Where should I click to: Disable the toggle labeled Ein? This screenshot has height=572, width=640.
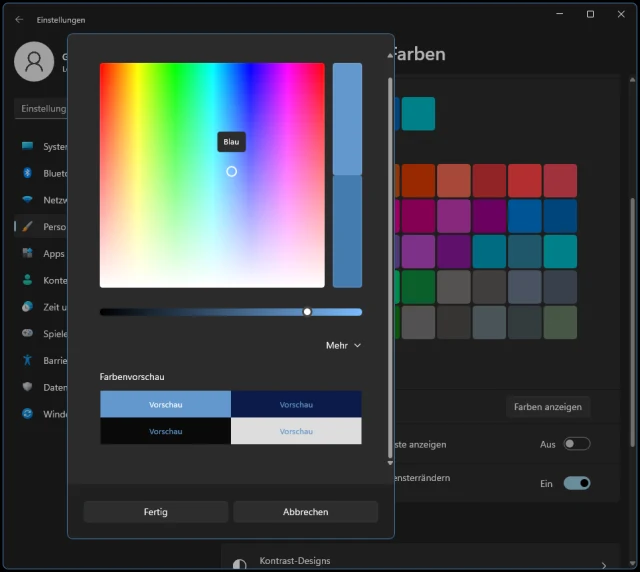click(576, 483)
